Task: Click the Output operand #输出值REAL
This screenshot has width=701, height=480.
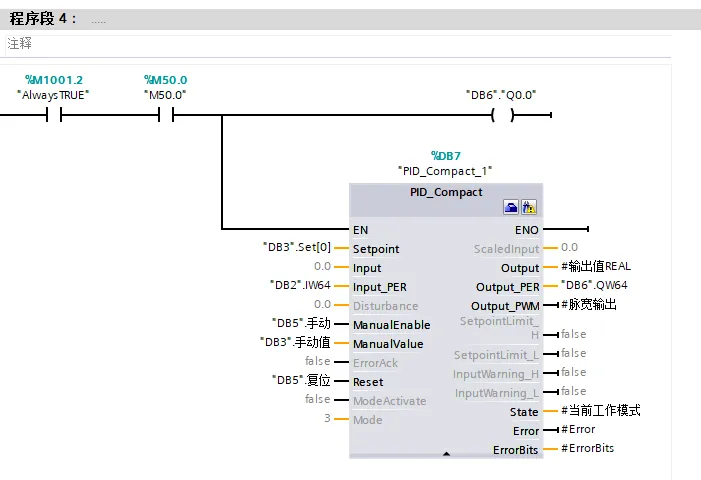Action: click(596, 266)
